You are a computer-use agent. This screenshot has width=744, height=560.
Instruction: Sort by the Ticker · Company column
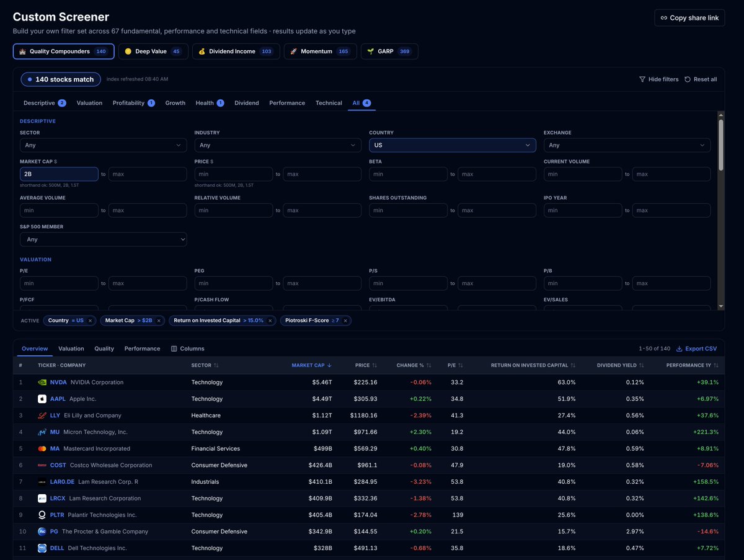[x=61, y=365]
